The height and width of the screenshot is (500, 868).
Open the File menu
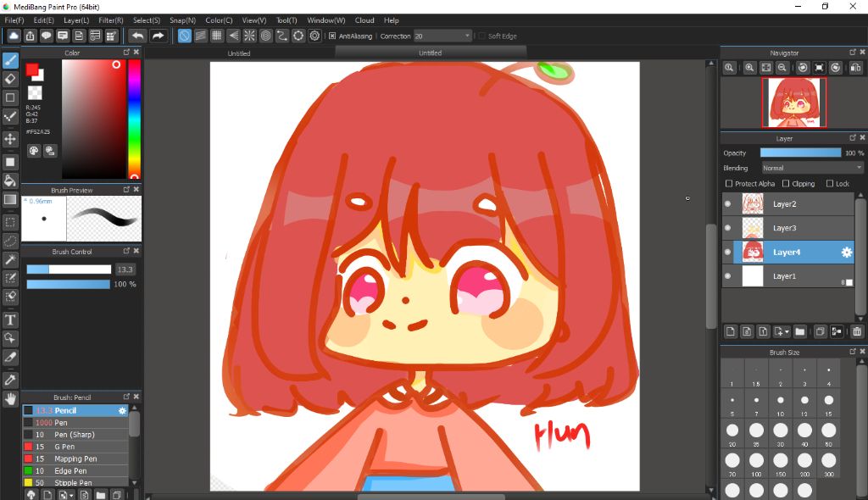(x=14, y=20)
